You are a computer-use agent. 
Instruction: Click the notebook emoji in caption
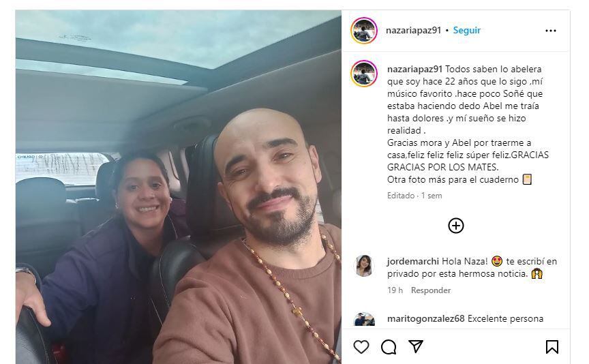[527, 179]
